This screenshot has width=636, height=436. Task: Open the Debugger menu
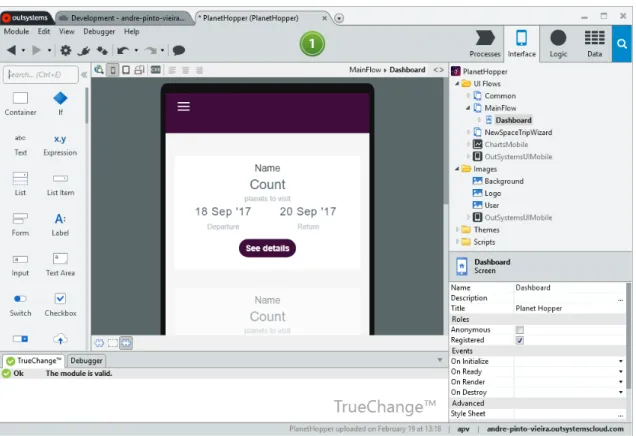pyautogui.click(x=99, y=31)
